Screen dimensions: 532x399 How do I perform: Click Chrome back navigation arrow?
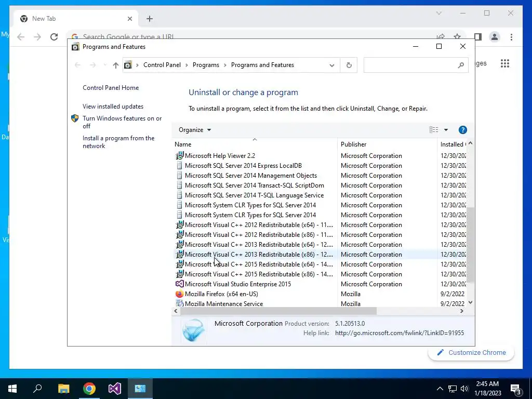click(x=21, y=37)
